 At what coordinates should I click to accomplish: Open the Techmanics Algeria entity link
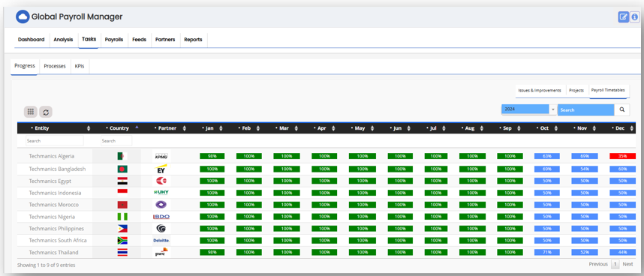tap(52, 156)
